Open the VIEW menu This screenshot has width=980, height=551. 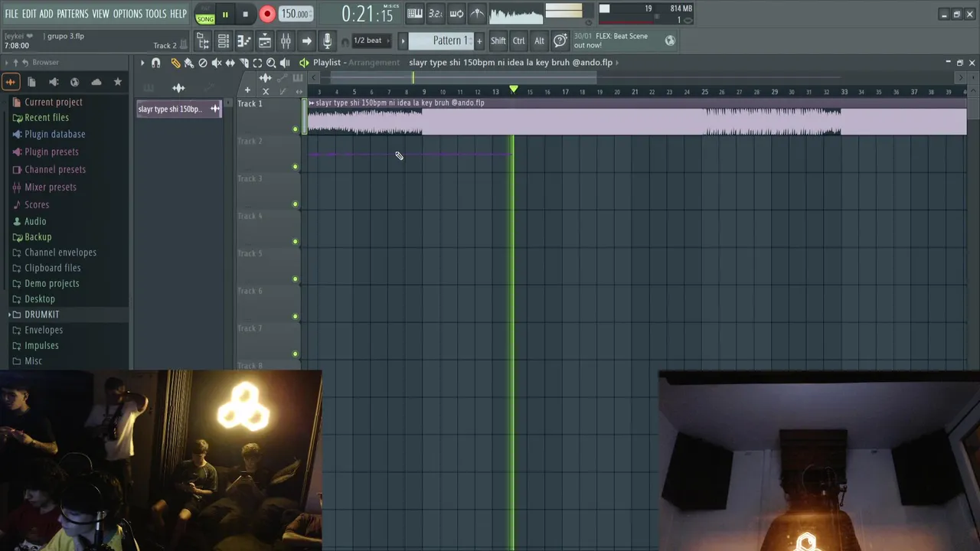pyautogui.click(x=101, y=14)
